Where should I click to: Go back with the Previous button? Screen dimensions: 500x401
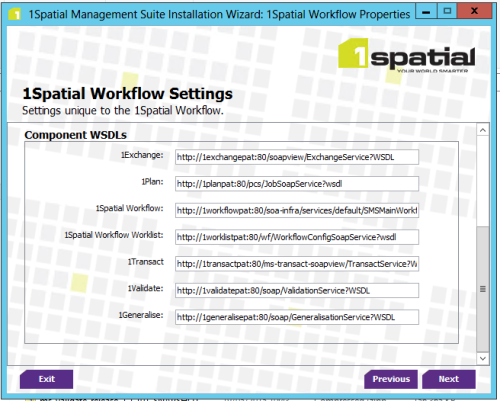click(391, 379)
